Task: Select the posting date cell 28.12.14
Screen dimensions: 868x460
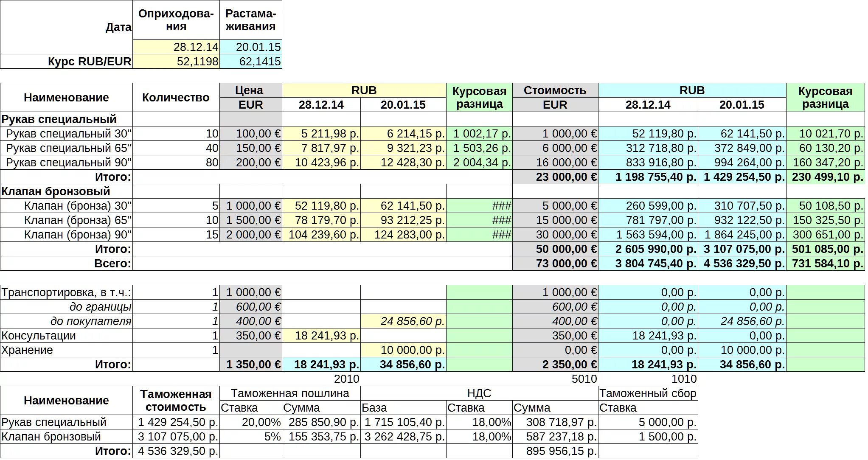Action: [176, 47]
